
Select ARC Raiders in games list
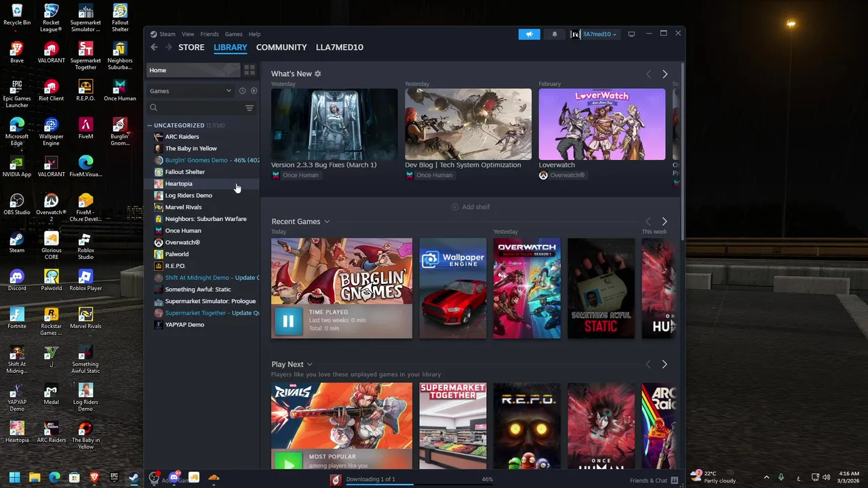coord(182,137)
